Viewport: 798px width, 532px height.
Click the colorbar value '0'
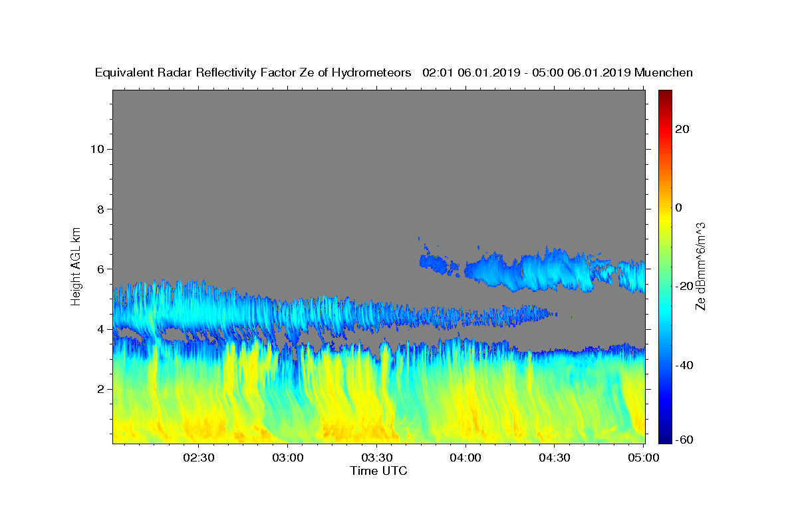coord(679,207)
